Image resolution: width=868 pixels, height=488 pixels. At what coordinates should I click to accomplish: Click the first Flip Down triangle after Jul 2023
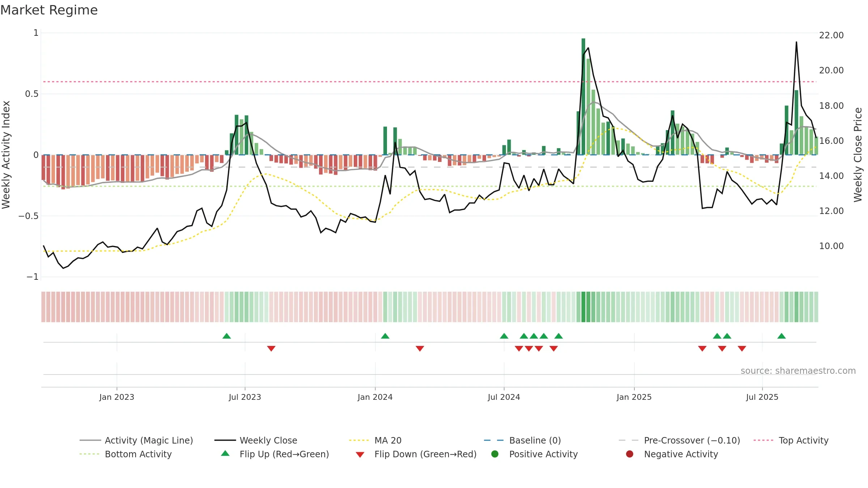pos(271,348)
